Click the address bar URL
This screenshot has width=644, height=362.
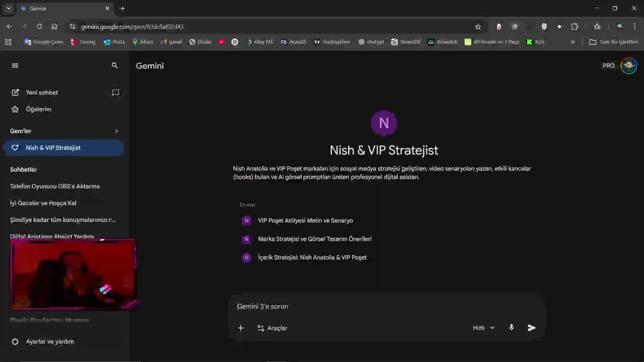point(132,27)
